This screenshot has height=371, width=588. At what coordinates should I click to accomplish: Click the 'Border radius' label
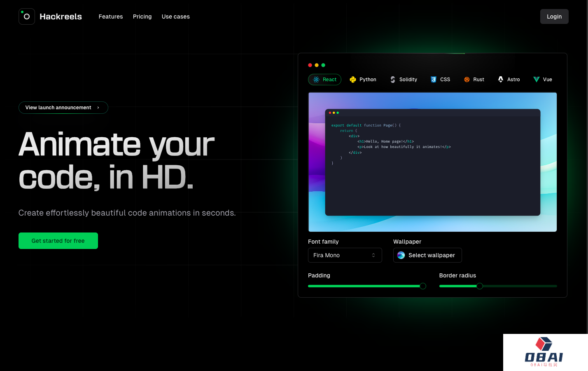pyautogui.click(x=457, y=275)
